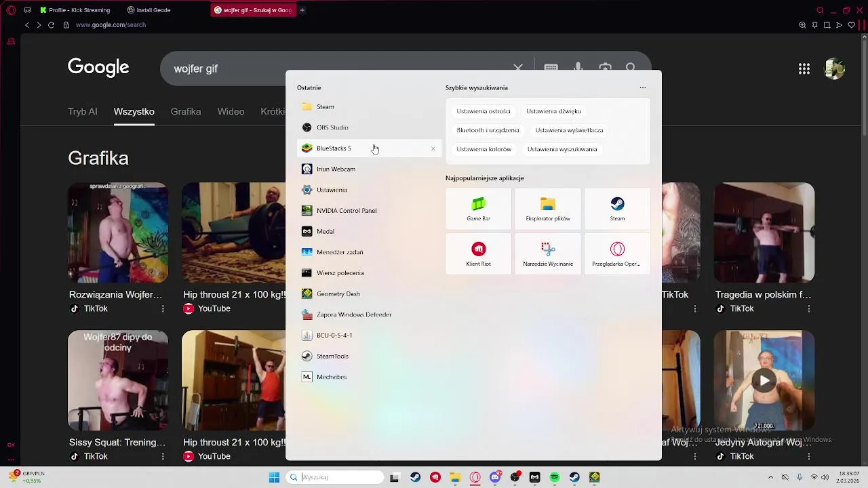Switch to Google Wideo tab
The height and width of the screenshot is (488, 868).
231,112
